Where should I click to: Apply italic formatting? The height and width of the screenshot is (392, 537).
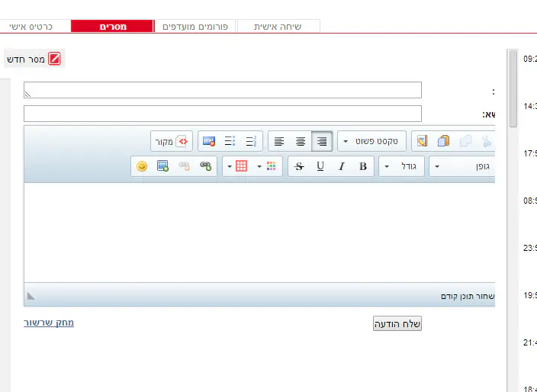pyautogui.click(x=342, y=166)
